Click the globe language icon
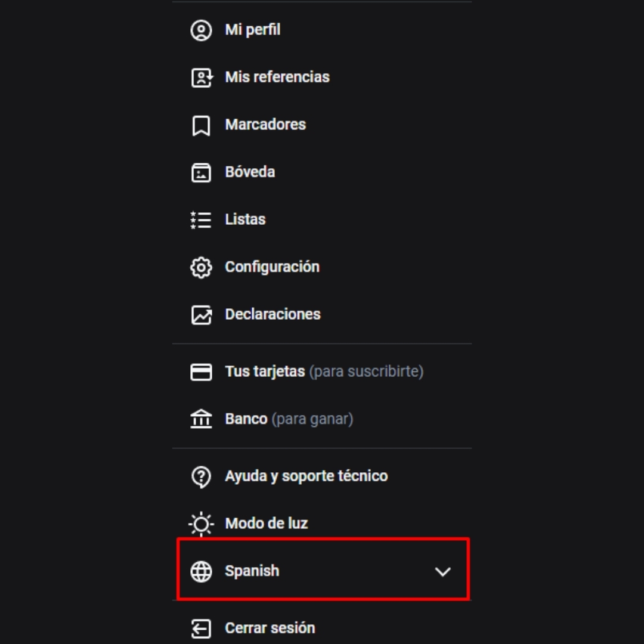The image size is (644, 644). [x=201, y=571]
